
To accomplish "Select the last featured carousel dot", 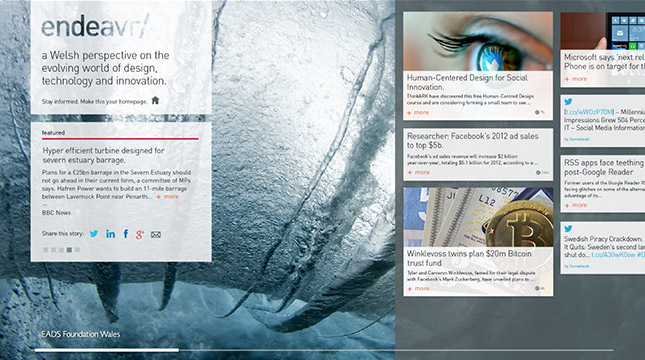I will [77, 250].
